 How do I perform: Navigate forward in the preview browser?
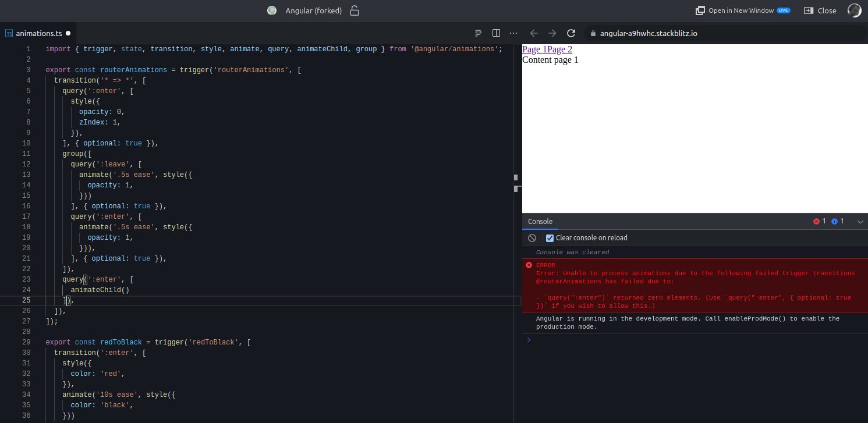(552, 33)
